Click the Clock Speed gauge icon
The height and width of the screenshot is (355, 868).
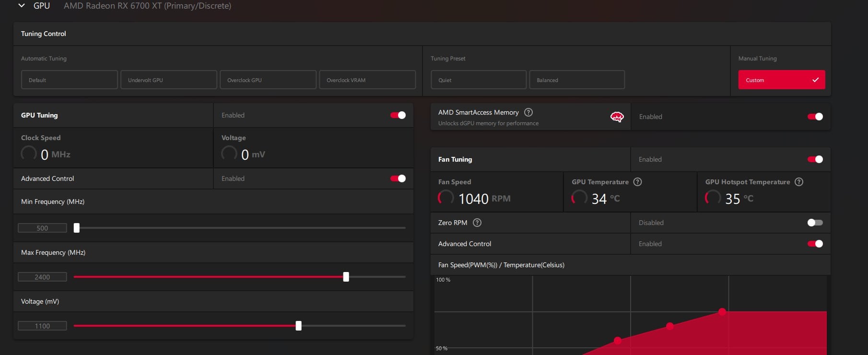(x=29, y=154)
